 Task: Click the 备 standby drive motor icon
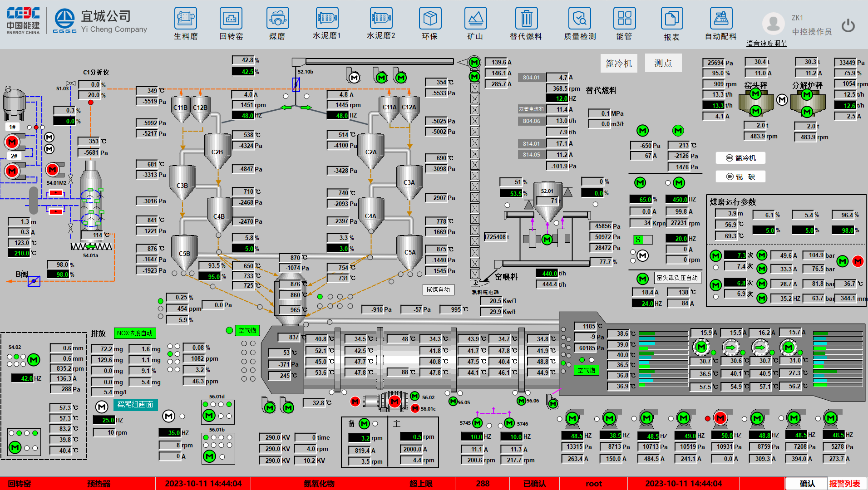(364, 424)
